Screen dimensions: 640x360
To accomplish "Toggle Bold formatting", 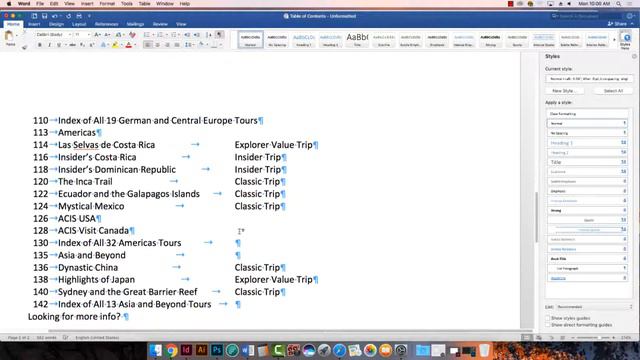I will pos(40,45).
